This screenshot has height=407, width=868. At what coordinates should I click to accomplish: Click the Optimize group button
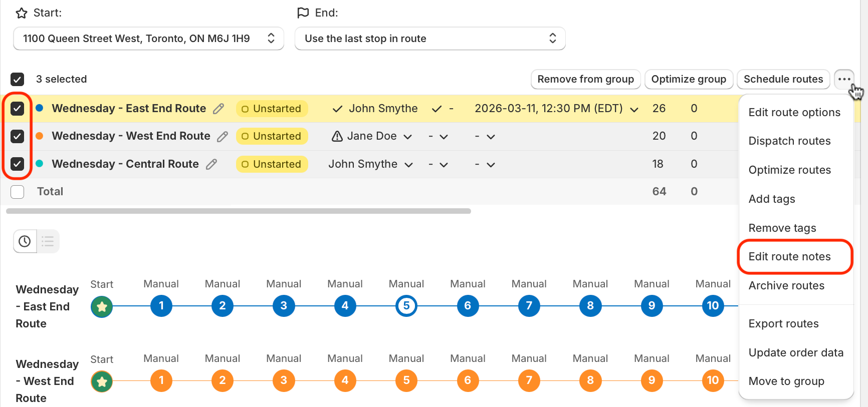(689, 79)
